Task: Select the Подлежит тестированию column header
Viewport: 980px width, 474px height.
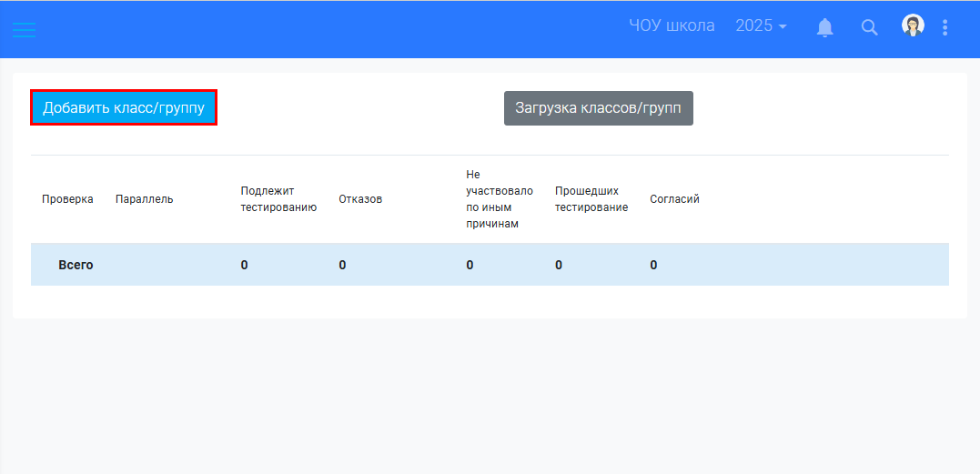Action: pos(278,199)
